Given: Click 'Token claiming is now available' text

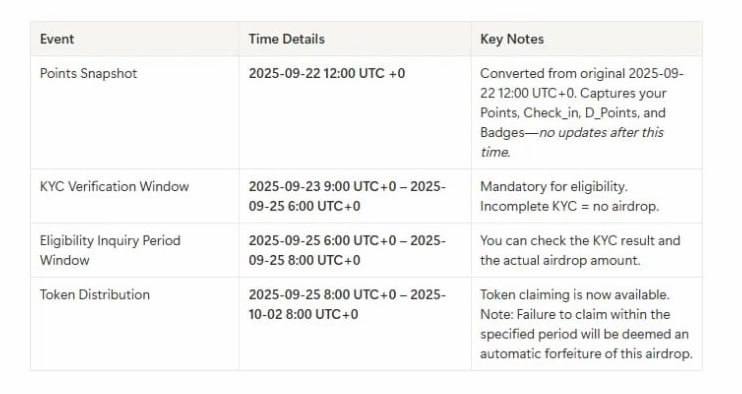Looking at the screenshot, I should point(574,295).
